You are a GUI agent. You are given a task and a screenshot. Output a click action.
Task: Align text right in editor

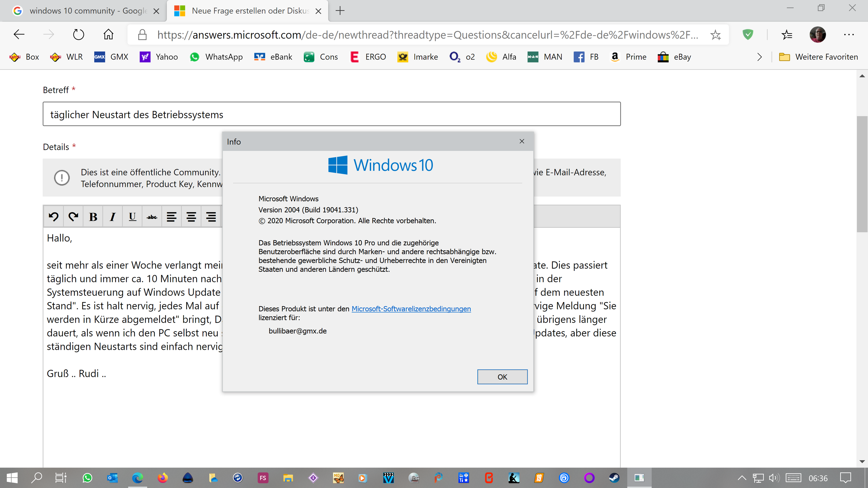211,217
